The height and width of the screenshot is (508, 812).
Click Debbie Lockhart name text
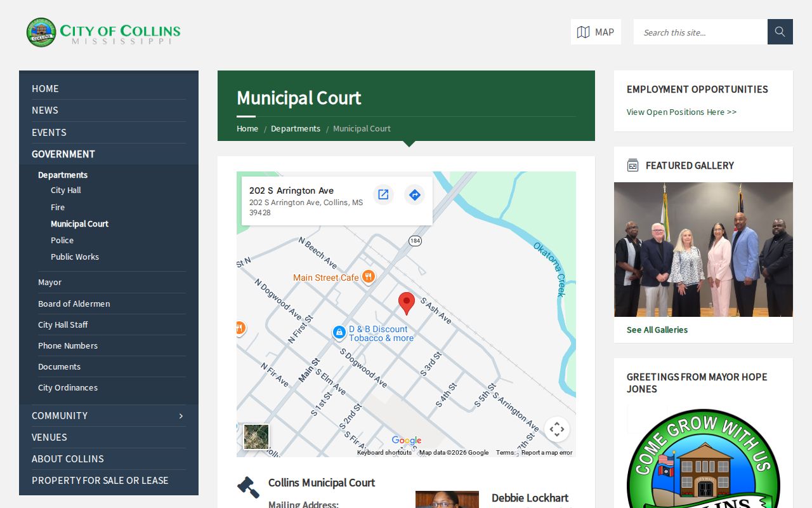tap(530, 498)
